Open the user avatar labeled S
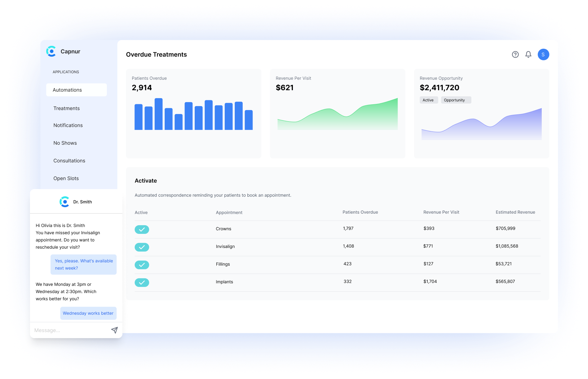The height and width of the screenshot is (379, 588). coord(543,55)
